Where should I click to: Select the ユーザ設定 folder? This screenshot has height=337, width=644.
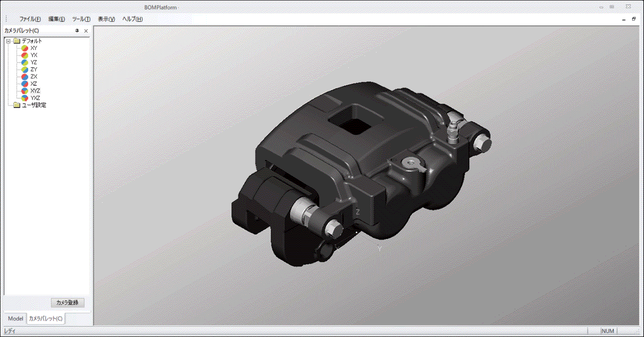click(34, 105)
